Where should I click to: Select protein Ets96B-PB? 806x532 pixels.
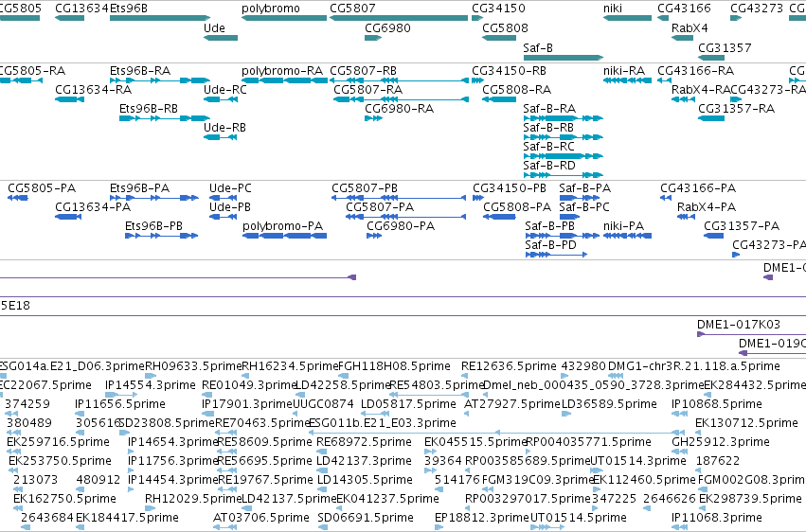(161, 236)
